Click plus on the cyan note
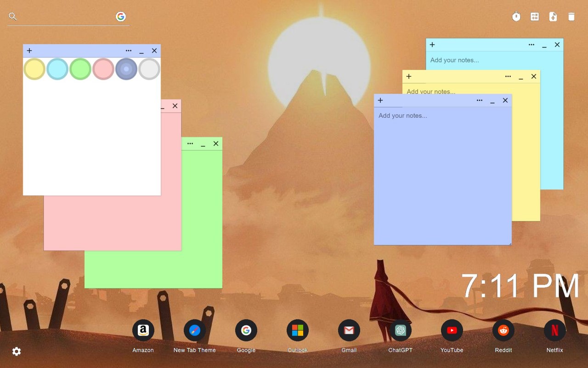This screenshot has width=588, height=368. click(432, 45)
